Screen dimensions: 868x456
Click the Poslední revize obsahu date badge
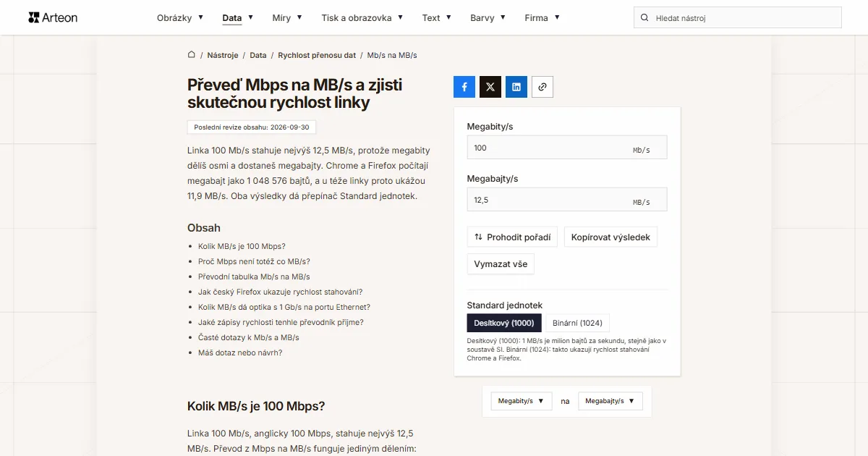coord(252,127)
